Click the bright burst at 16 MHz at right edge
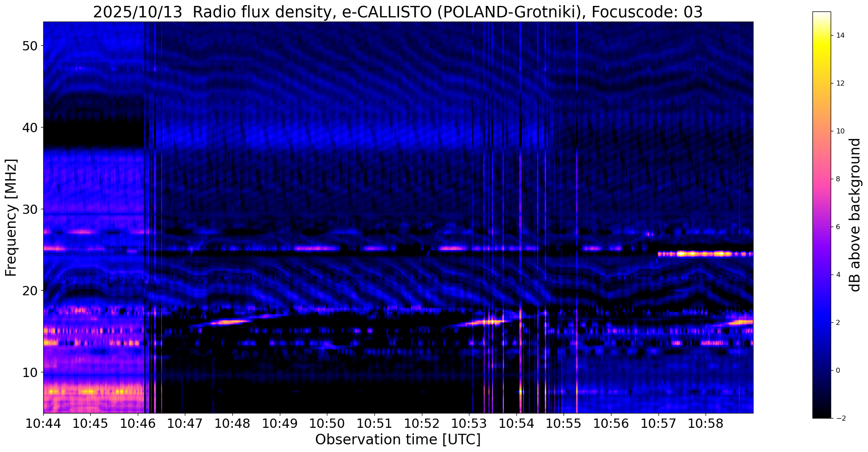The height and width of the screenshot is (452, 868). 740,322
